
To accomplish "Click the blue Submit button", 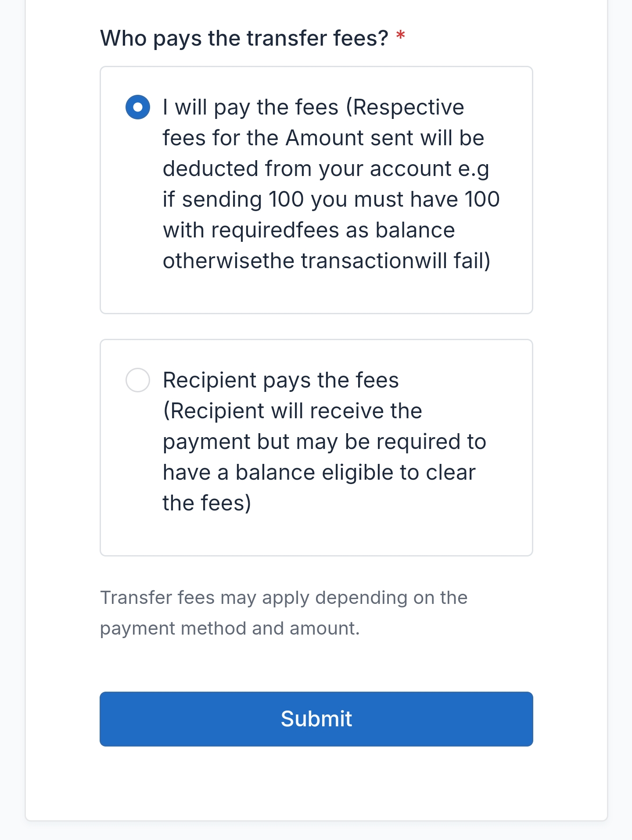I will pos(316,719).
